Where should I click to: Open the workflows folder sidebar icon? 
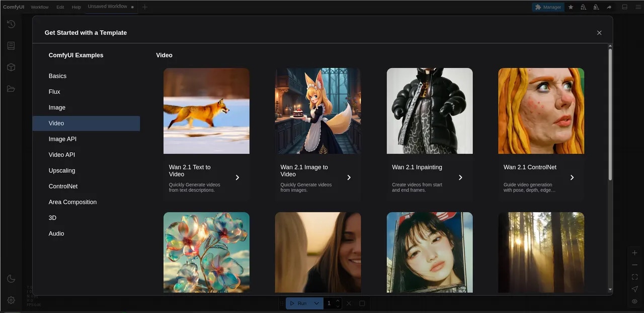coord(11,89)
